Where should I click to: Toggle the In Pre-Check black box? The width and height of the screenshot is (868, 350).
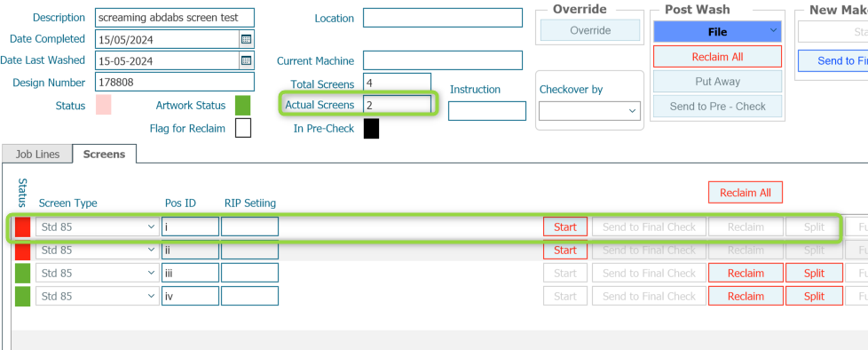(x=372, y=129)
